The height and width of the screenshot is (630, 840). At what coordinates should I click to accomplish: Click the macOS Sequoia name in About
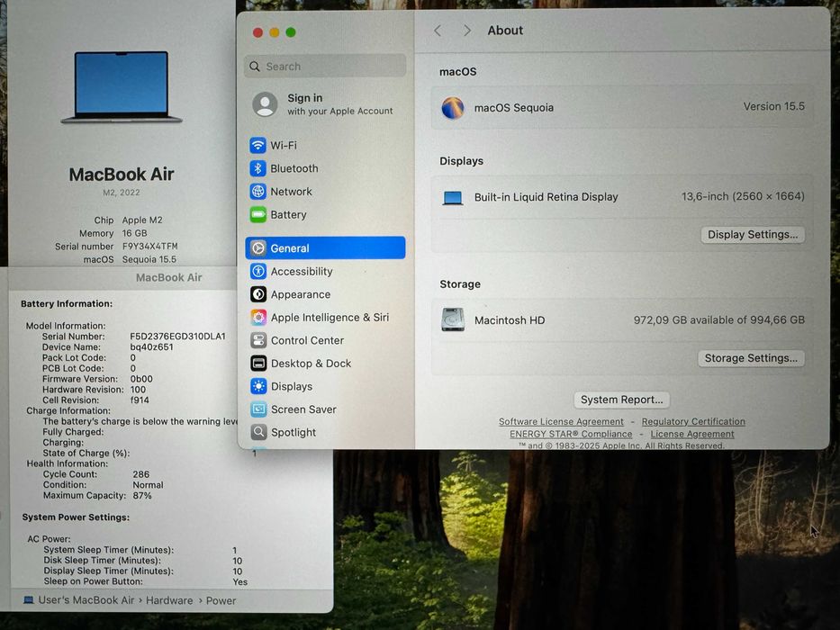(514, 108)
